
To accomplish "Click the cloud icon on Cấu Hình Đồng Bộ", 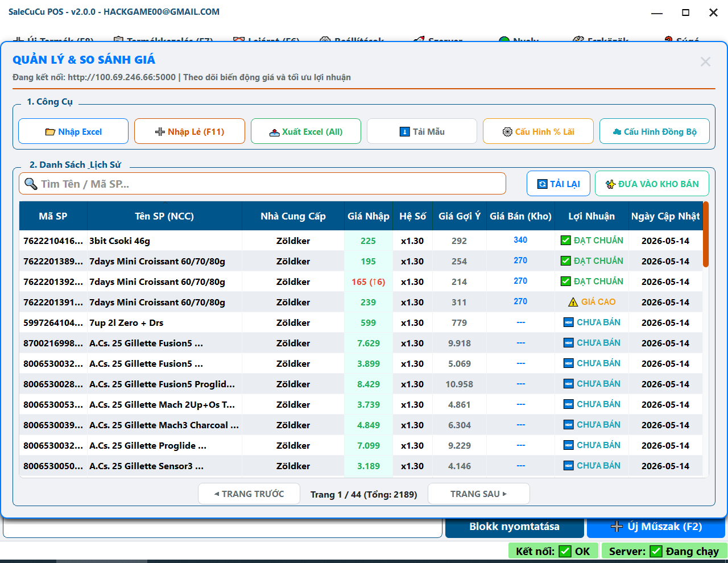I will click(x=617, y=132).
